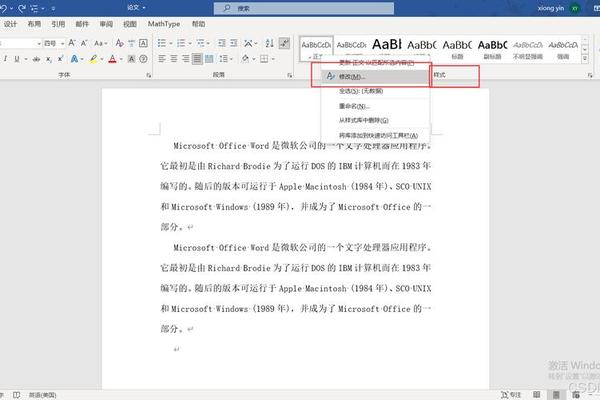Toggle italic formatting
This screenshot has height=400, width=600.
coord(5,59)
